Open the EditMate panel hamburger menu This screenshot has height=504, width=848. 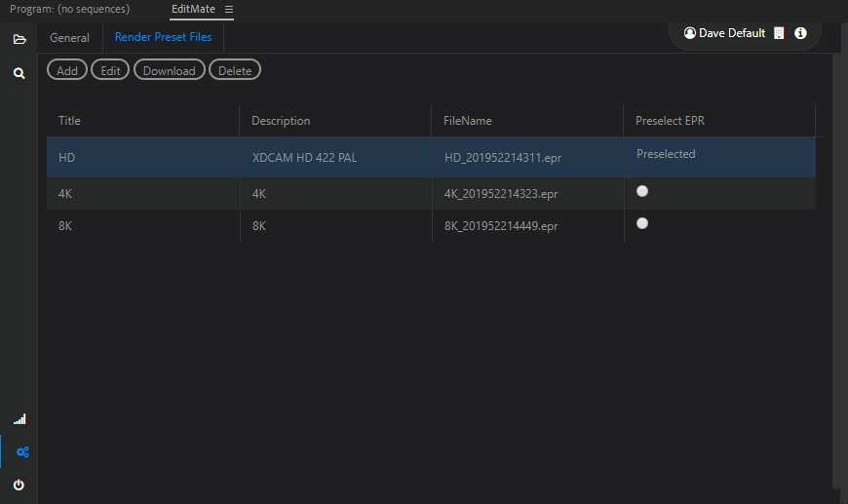[229, 9]
